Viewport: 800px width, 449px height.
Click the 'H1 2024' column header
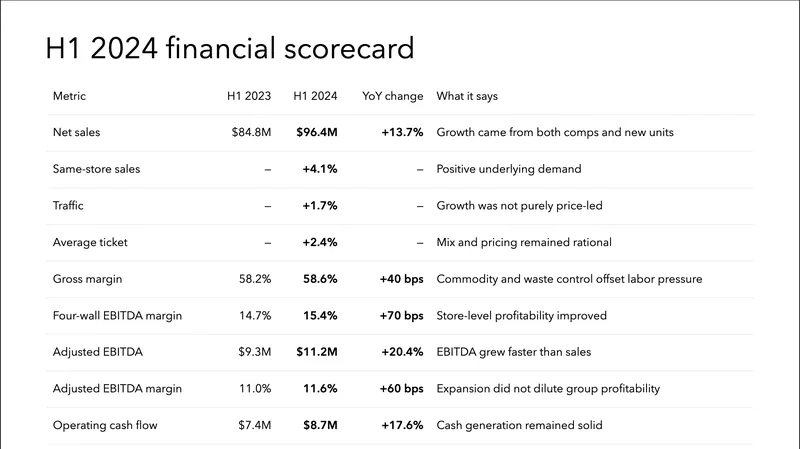coord(315,96)
